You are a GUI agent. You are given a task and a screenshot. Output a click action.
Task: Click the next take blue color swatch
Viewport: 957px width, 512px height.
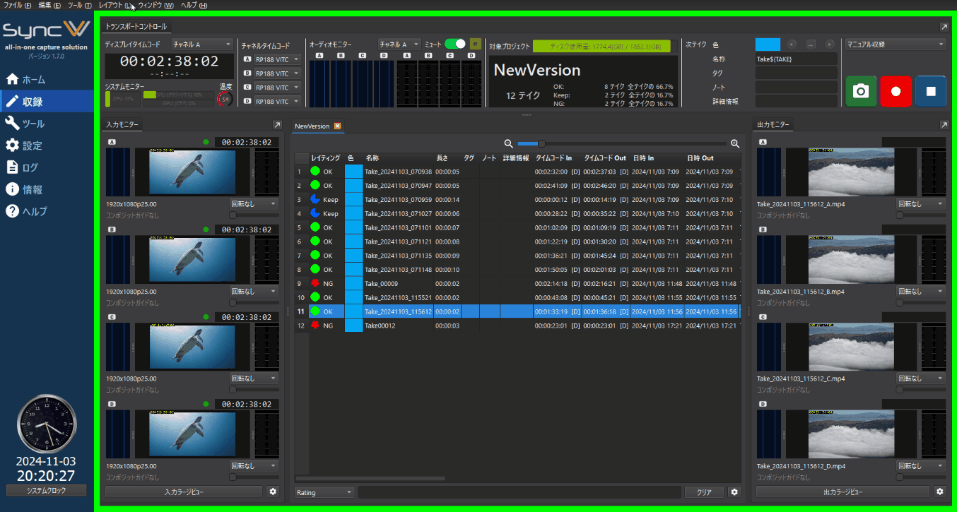pos(767,44)
